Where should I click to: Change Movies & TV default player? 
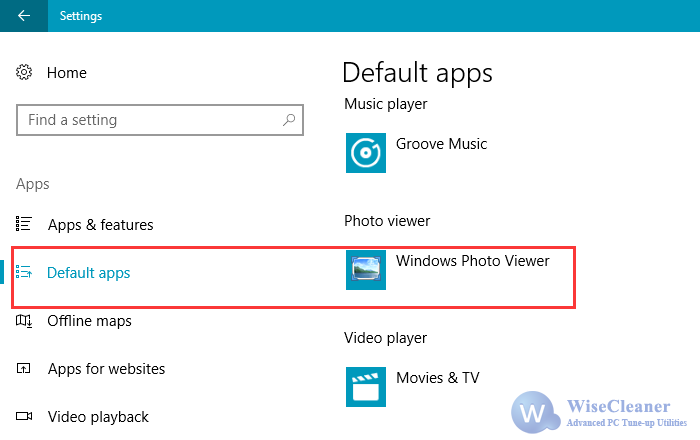[438, 378]
